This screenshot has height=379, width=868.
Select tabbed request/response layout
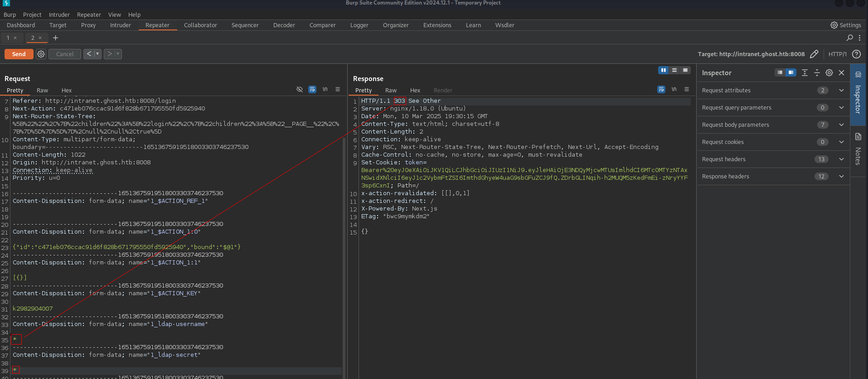[685, 70]
